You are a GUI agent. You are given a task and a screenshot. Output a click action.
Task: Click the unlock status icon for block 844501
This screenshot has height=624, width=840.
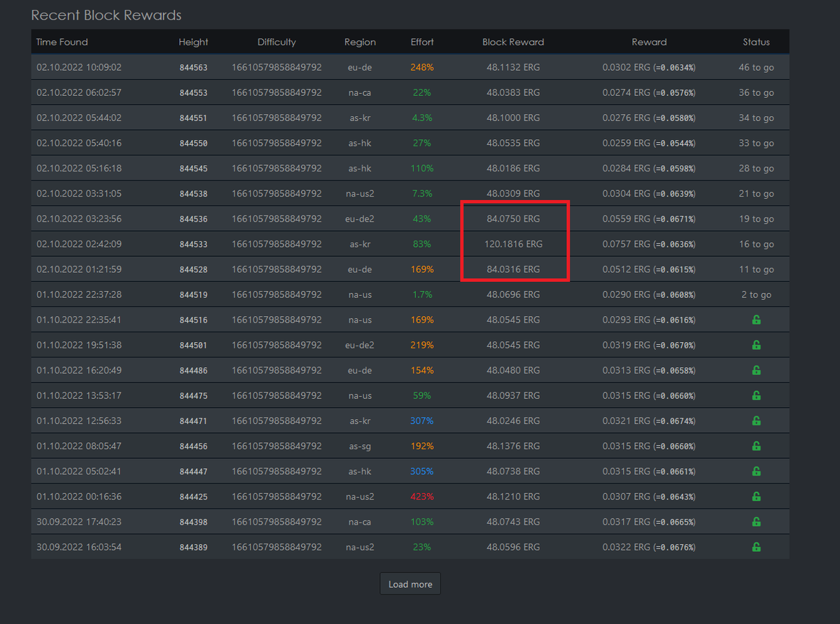pos(756,345)
